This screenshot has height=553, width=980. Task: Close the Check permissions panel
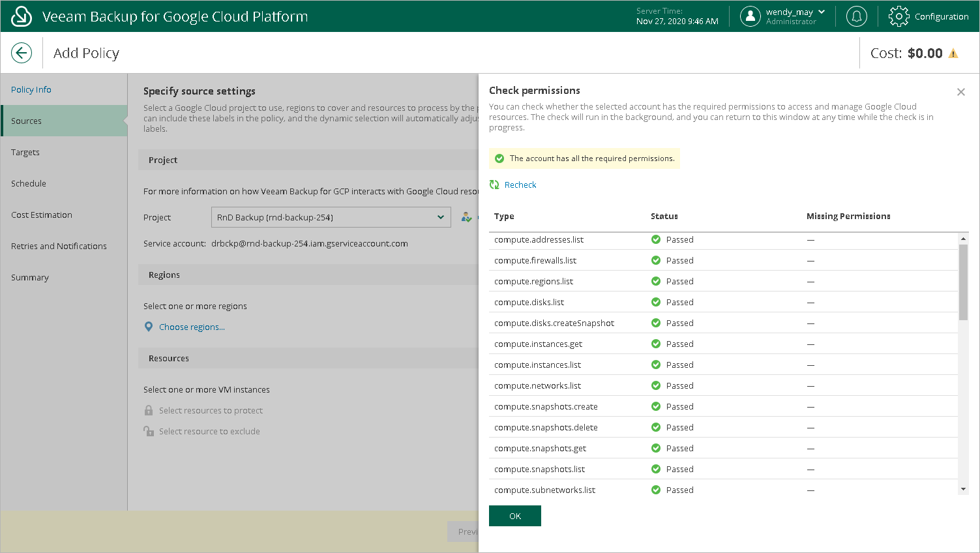960,92
